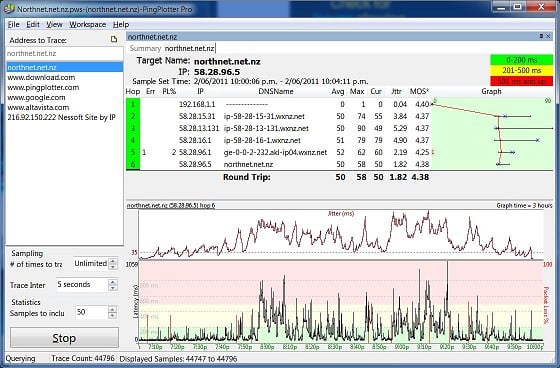Image resolution: width=560 pixels, height=368 pixels.
Task: Select hop 2 green cell
Action: point(133,116)
